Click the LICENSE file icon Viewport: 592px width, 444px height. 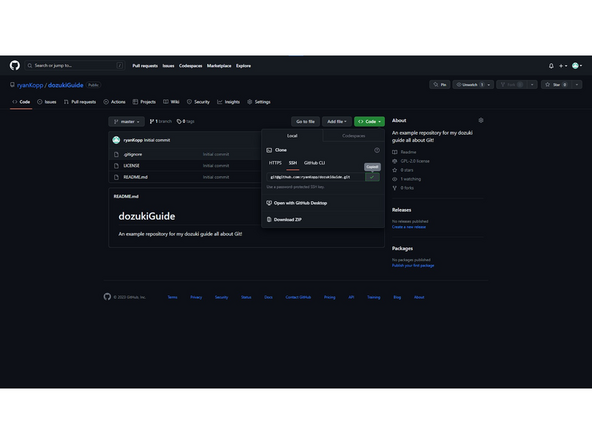(116, 166)
